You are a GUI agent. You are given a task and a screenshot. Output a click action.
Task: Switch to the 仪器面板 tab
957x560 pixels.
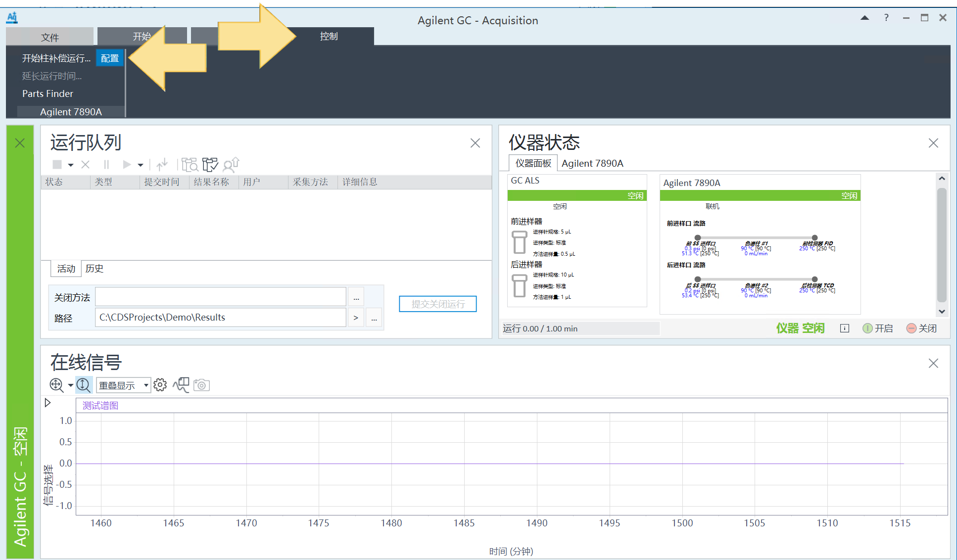coord(533,163)
